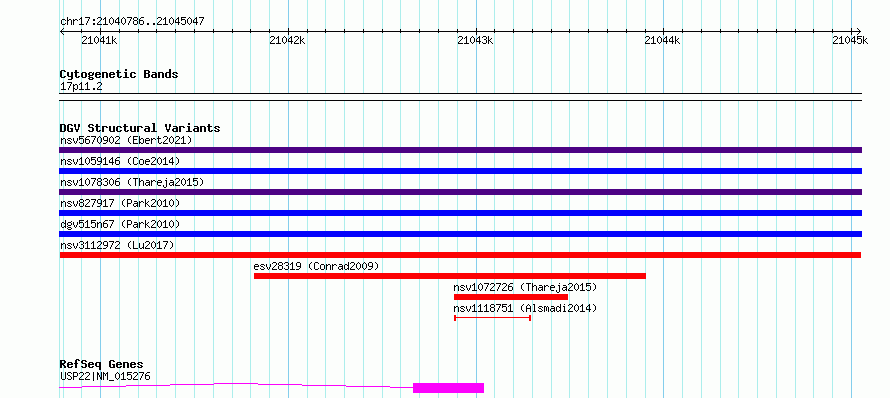This screenshot has width=890, height=398.
Task: Click the RefSeq Genes track title
Action: (102, 365)
